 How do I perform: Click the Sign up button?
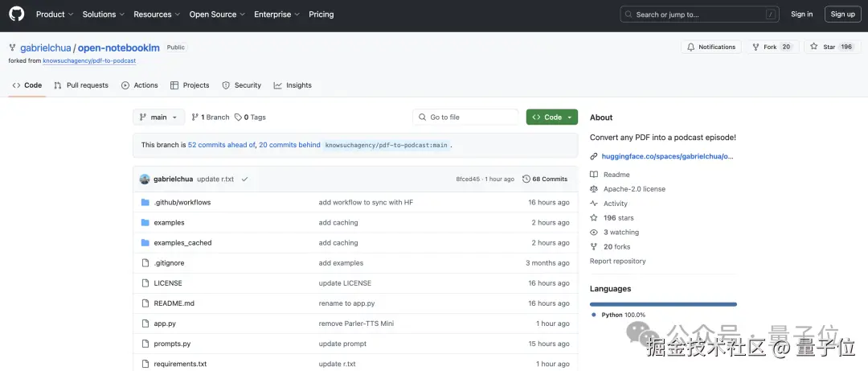tap(842, 14)
